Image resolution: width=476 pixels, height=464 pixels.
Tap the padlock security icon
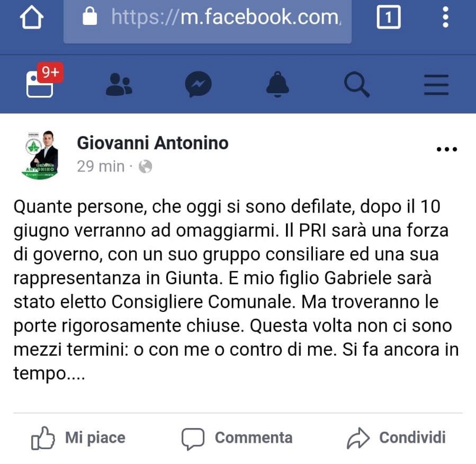tap(90, 16)
